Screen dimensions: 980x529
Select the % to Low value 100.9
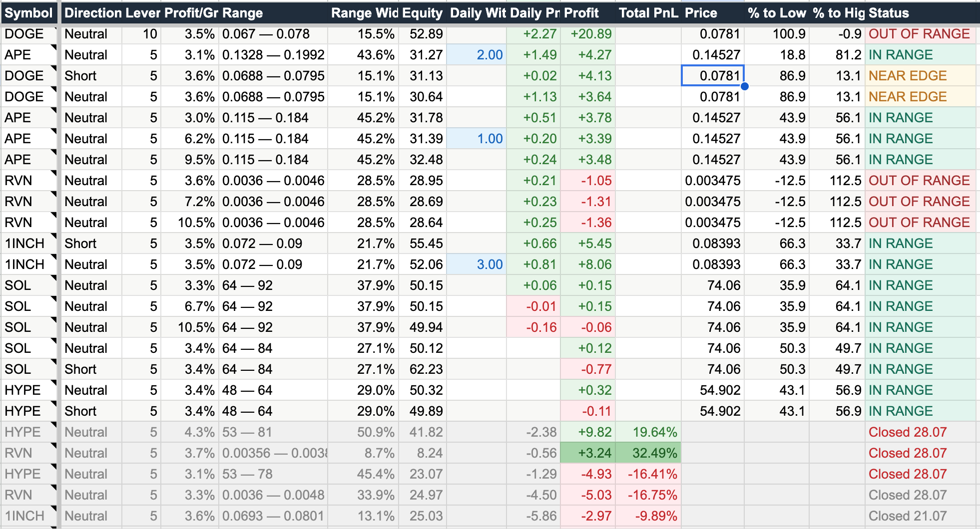pyautogui.click(x=777, y=34)
